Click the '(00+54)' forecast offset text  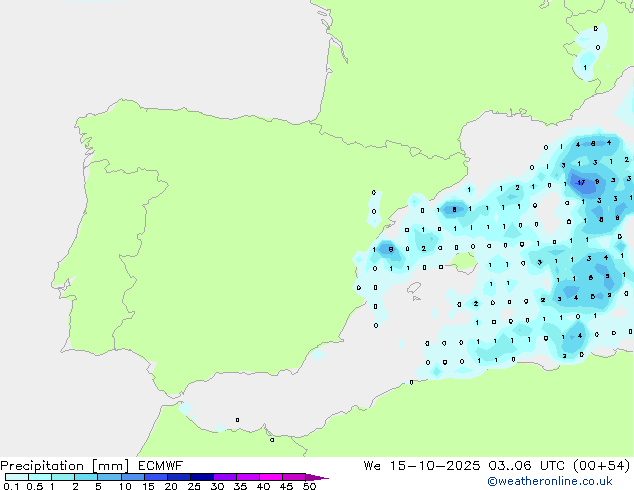tap(602, 465)
